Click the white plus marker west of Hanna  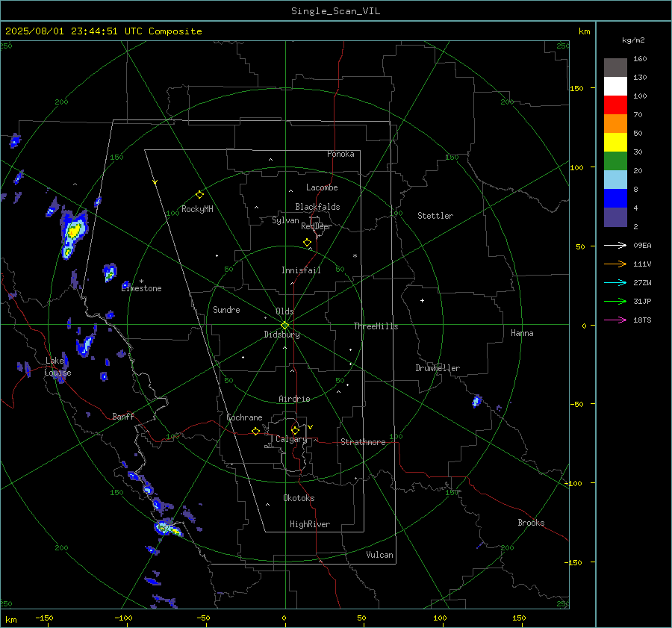click(422, 300)
